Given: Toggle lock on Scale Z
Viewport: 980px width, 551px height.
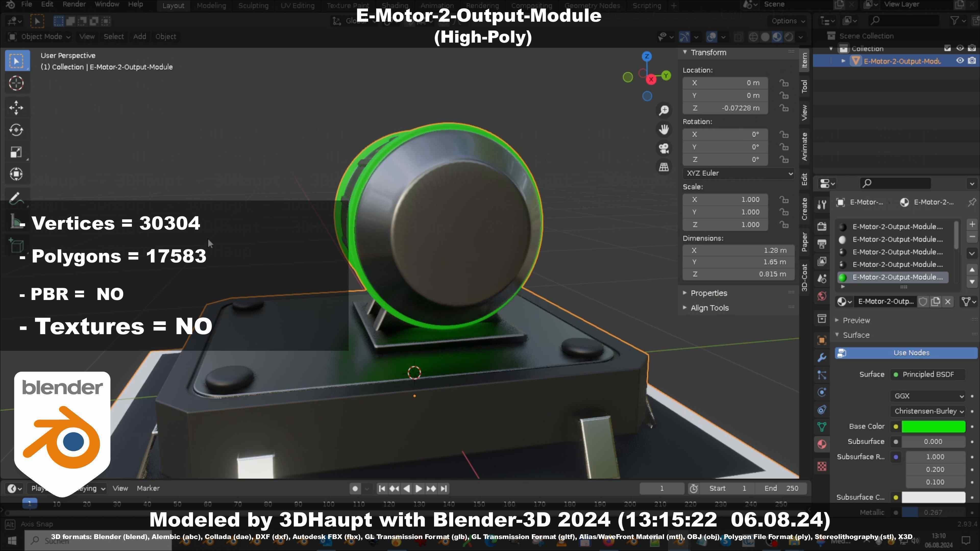Looking at the screenshot, I should click(784, 224).
